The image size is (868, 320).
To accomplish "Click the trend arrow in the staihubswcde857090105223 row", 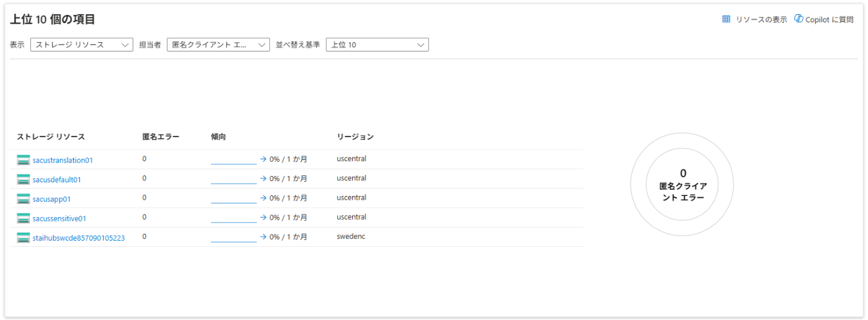I will [x=263, y=237].
